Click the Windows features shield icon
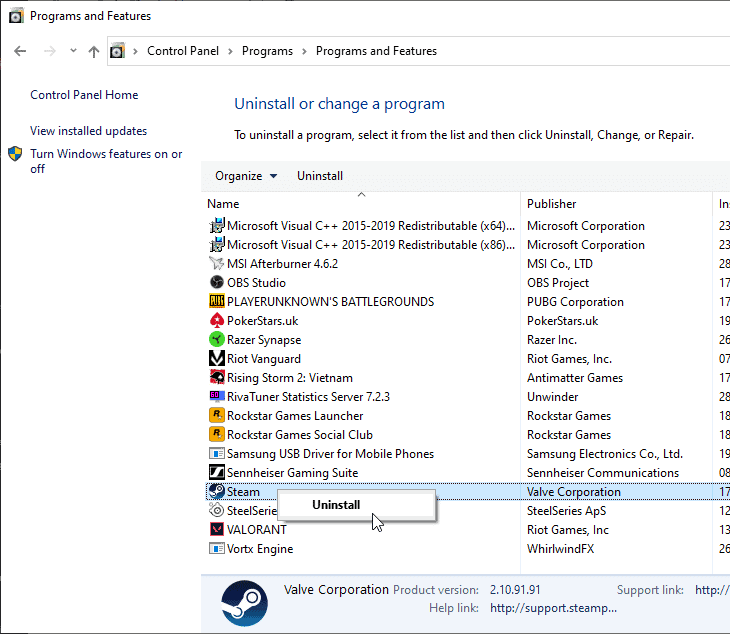 pyautogui.click(x=15, y=154)
